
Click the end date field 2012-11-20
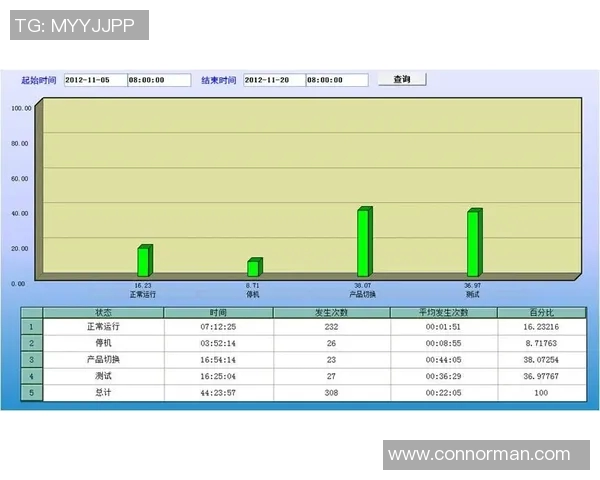coord(272,80)
